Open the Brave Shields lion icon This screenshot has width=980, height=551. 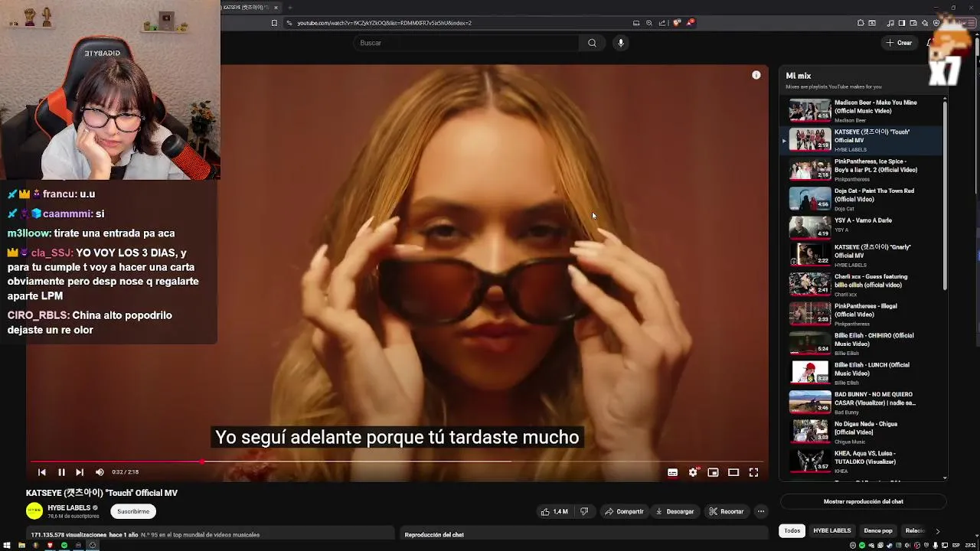tap(677, 23)
